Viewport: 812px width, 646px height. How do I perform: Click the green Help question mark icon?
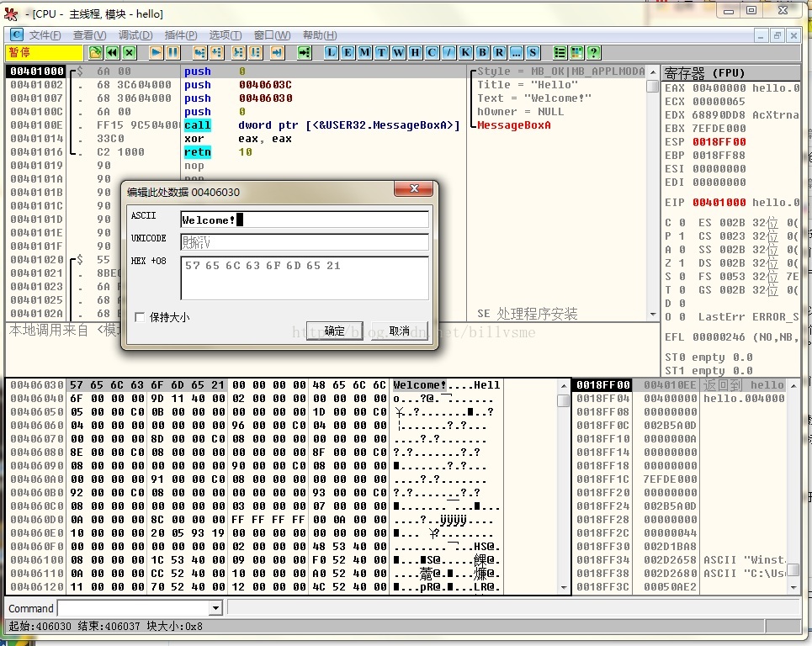(x=593, y=52)
